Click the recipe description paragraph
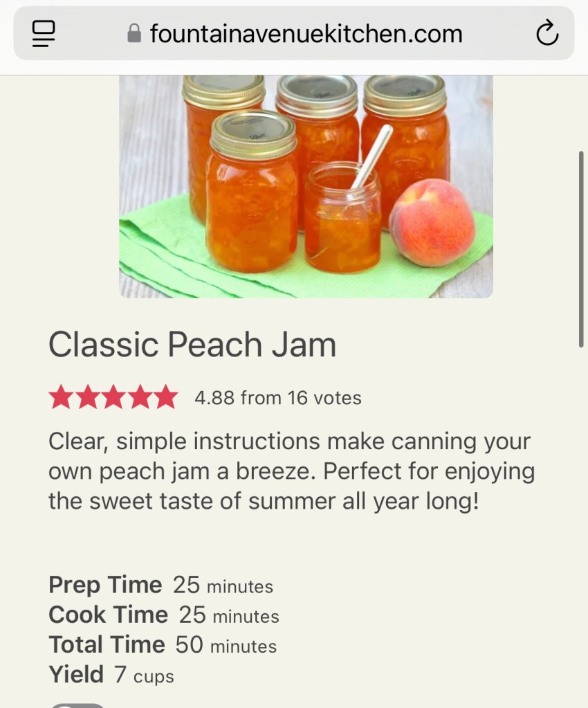 [x=291, y=471]
